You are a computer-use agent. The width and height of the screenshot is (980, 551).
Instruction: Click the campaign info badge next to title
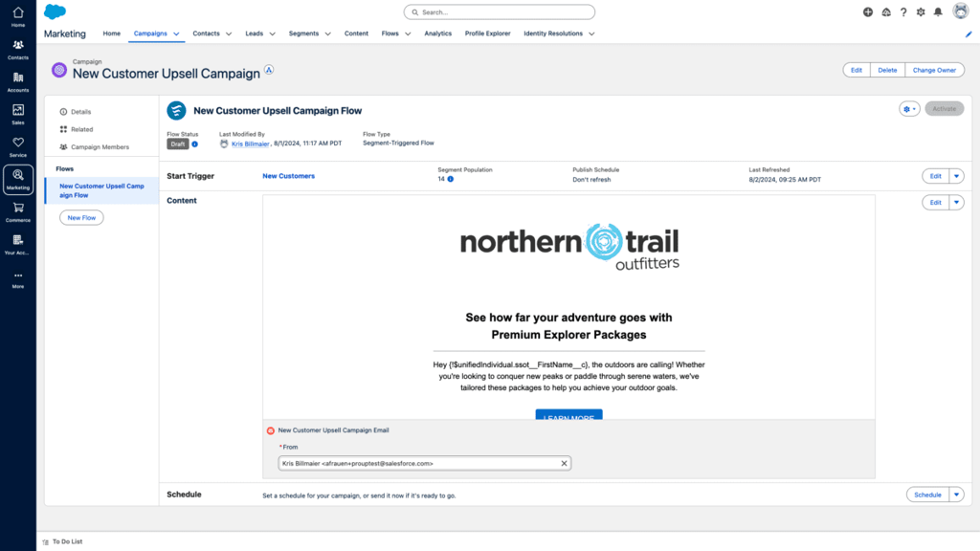pos(269,70)
